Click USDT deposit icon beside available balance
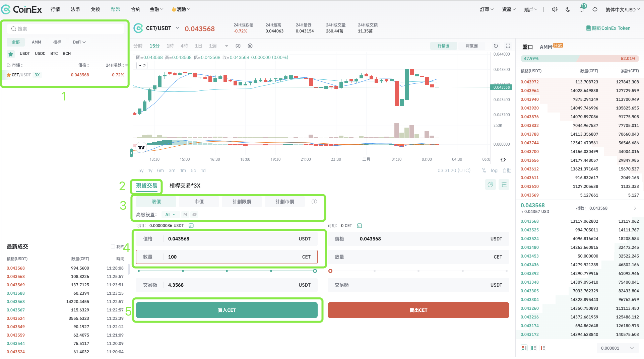 [191, 226]
